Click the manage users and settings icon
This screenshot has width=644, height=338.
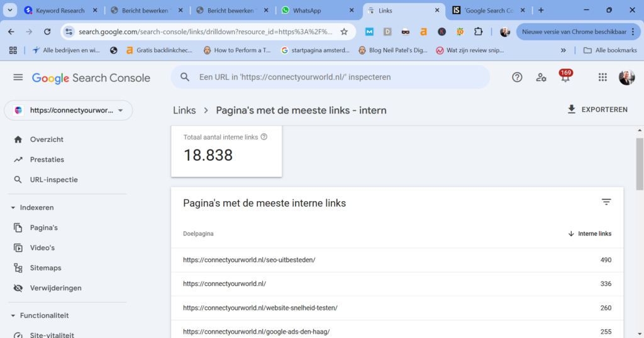[x=541, y=77]
